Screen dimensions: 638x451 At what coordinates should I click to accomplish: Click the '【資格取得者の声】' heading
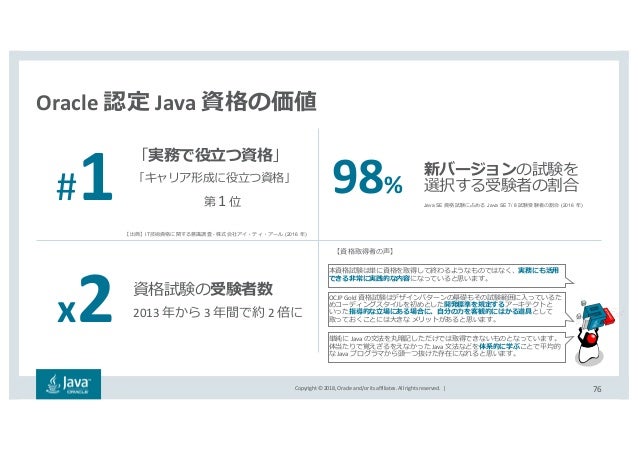[x=364, y=252]
